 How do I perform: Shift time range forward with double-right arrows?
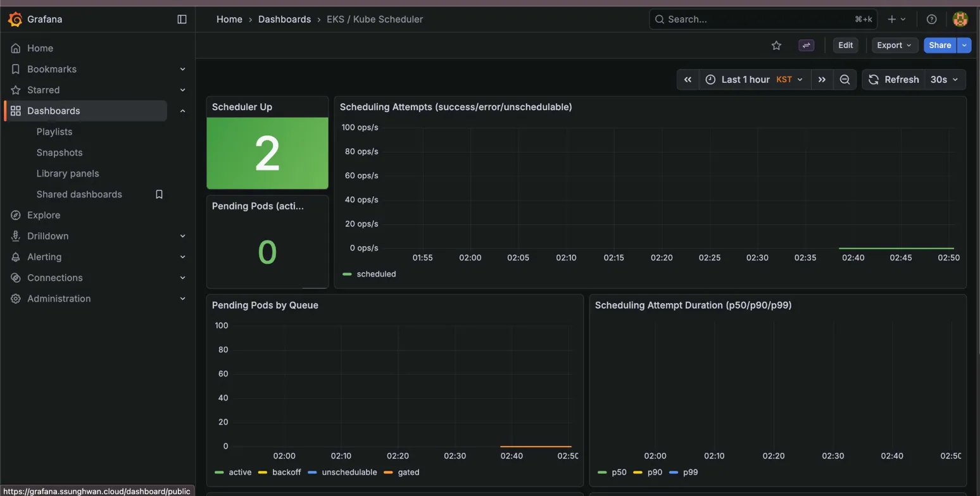coord(822,80)
